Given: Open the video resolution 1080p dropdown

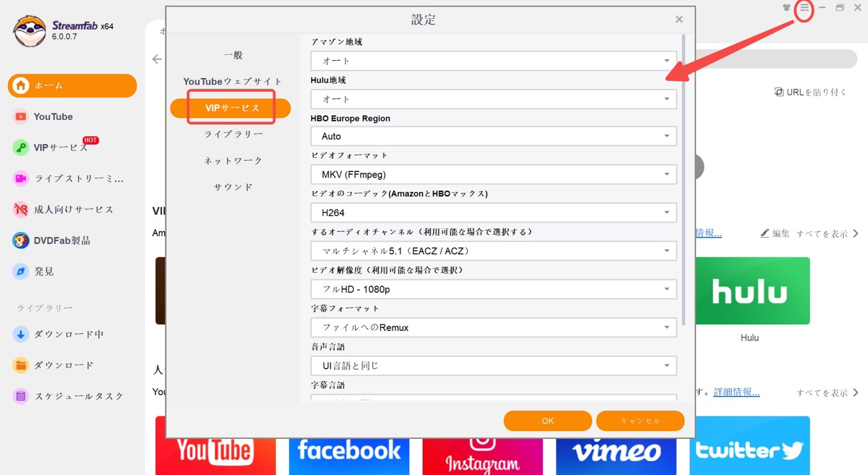Looking at the screenshot, I should pyautogui.click(x=494, y=290).
